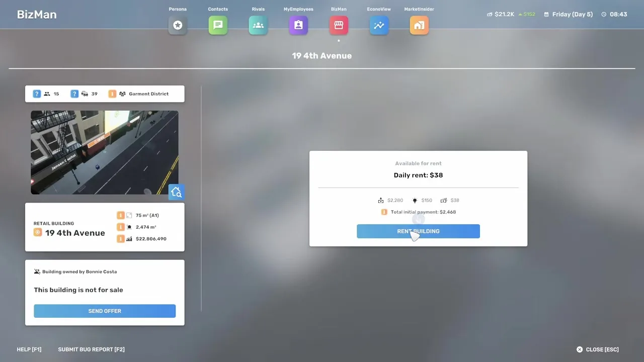Screen dimensions: 644x362
Task: Click the Garment District label
Action: 149,94
